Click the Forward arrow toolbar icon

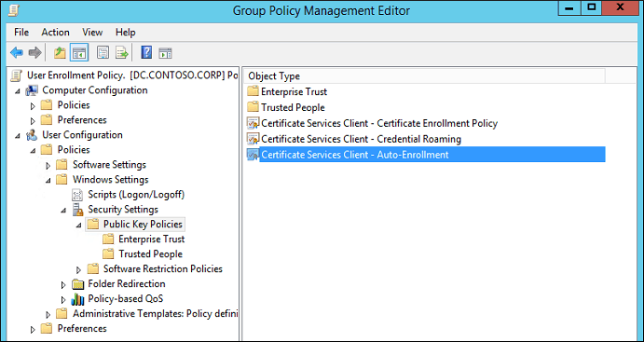pyautogui.click(x=34, y=52)
